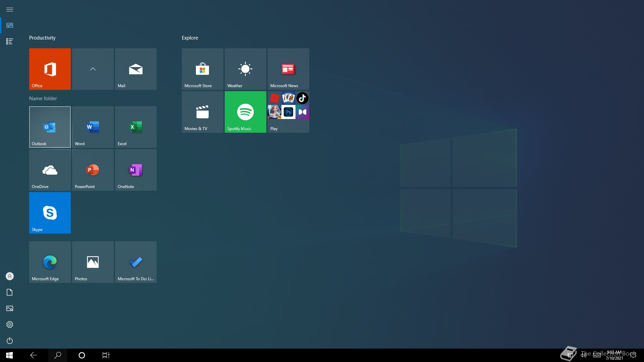Open Microsoft To Do tile
The height and width of the screenshot is (362, 644).
point(136,262)
